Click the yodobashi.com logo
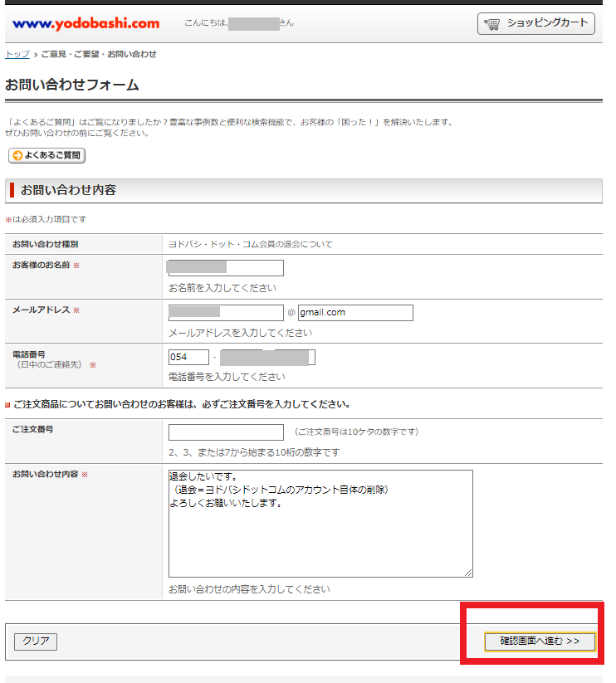Viewport: 616px width, 683px height. coord(86,23)
